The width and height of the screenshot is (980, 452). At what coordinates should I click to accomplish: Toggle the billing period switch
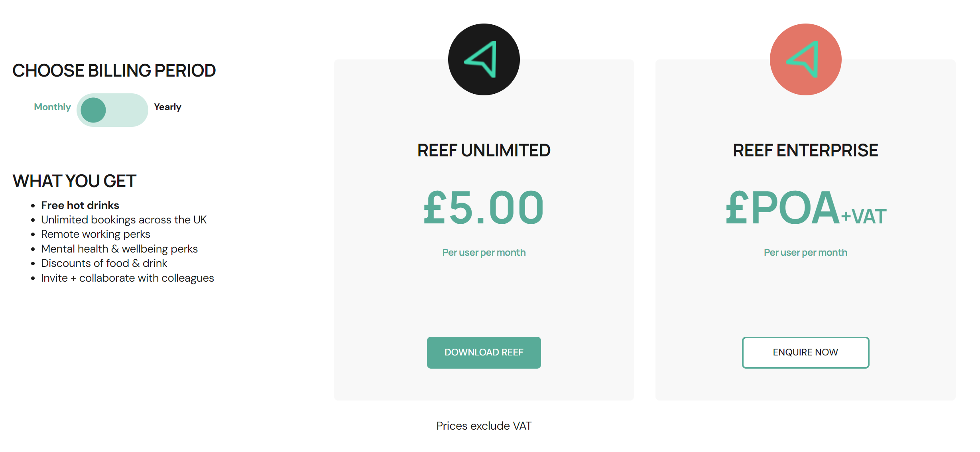(112, 110)
